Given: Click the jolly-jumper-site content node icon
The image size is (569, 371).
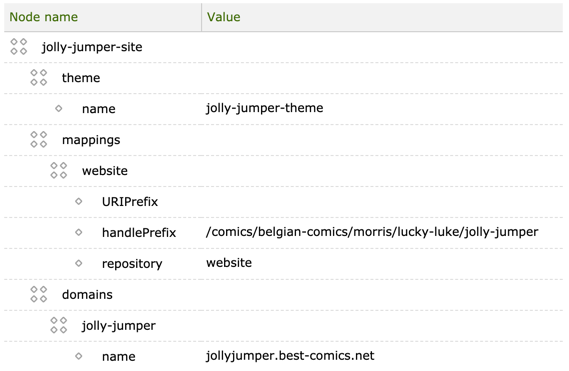Looking at the screenshot, I should point(19,47).
